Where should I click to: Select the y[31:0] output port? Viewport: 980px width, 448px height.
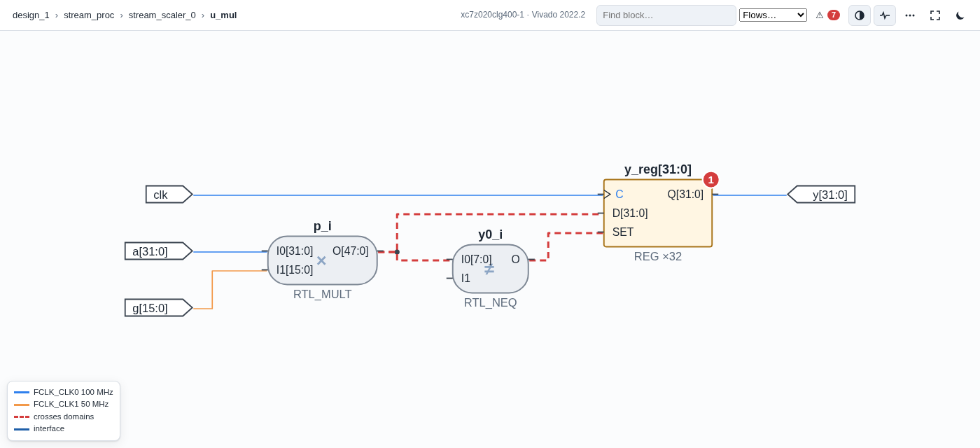click(821, 195)
